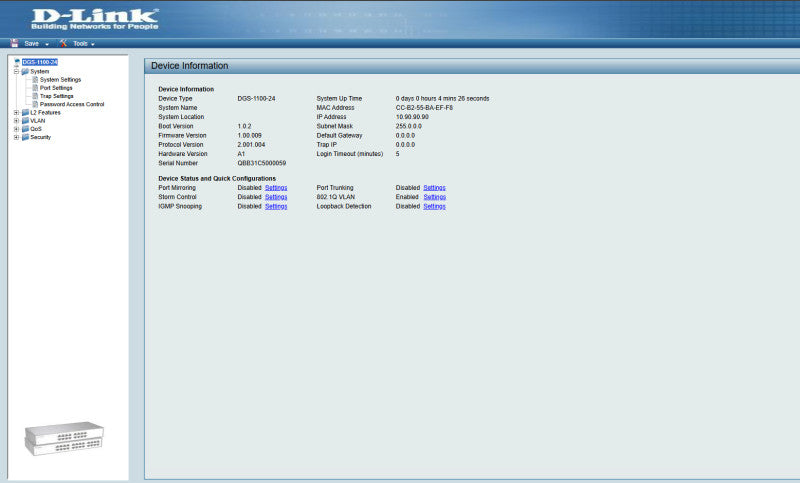The height and width of the screenshot is (483, 800).
Task: Click the 802.1Q VLAN Enabled status
Action: (407, 197)
